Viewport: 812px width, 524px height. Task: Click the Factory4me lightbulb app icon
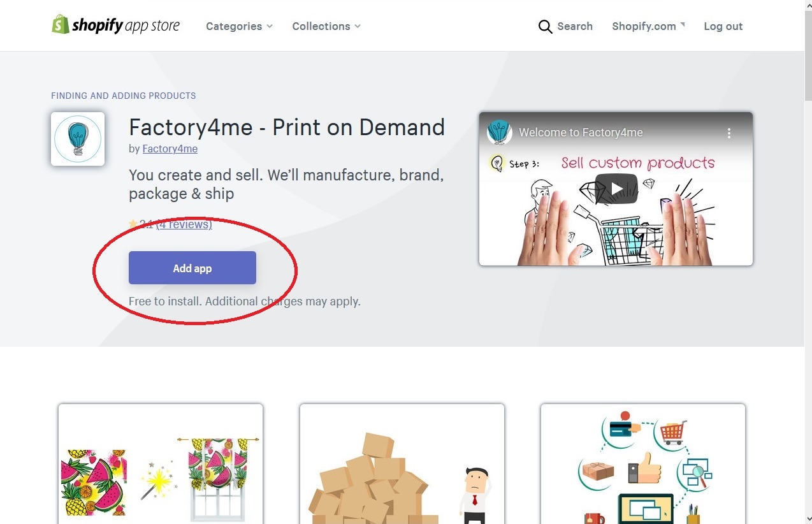[78, 139]
